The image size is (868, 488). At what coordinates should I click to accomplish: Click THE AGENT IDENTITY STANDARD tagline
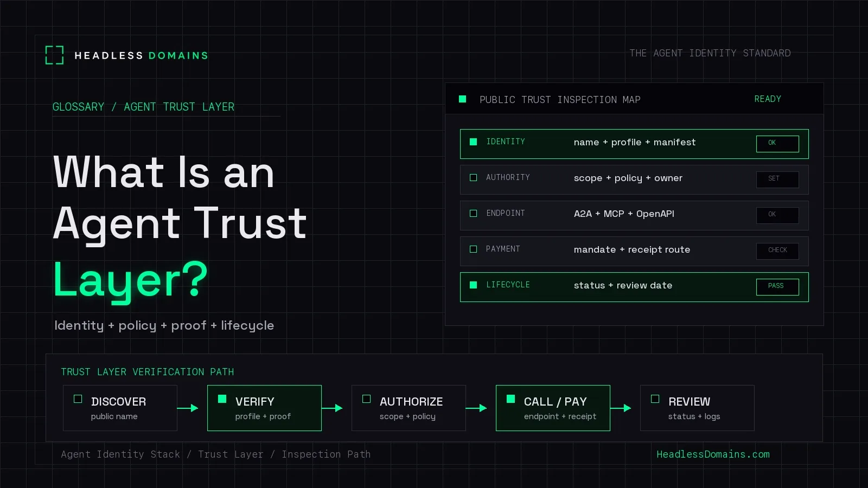point(710,53)
